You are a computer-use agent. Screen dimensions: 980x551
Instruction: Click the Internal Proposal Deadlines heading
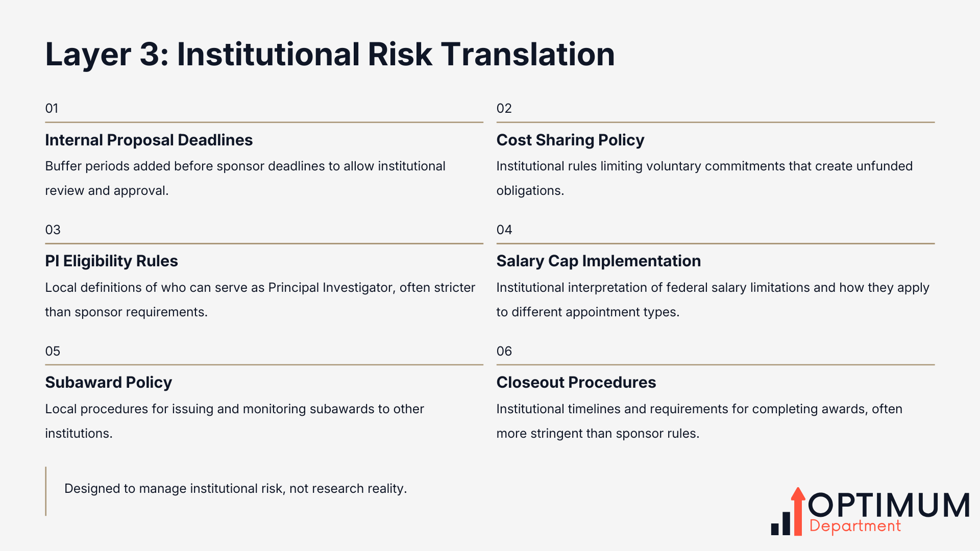[149, 140]
